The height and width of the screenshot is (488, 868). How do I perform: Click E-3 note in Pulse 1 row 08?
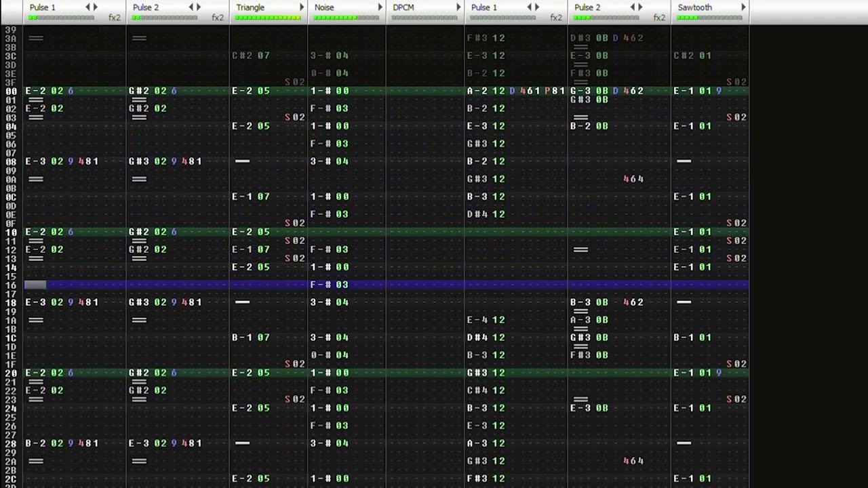pyautogui.click(x=36, y=161)
